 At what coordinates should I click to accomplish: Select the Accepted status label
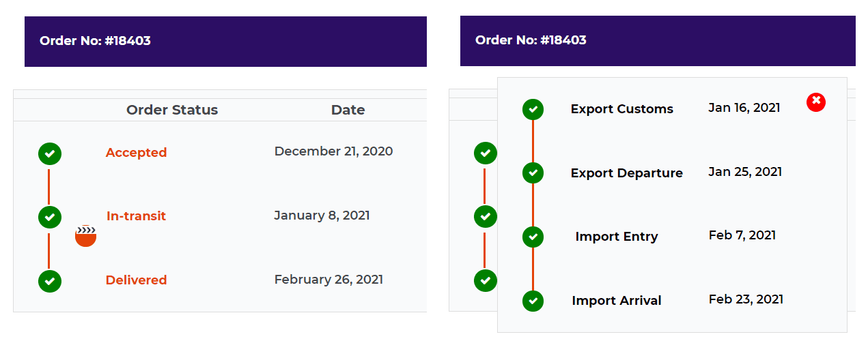[x=136, y=153]
